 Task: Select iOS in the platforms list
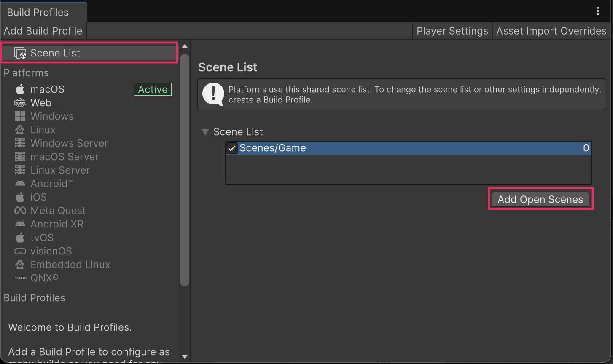tap(38, 197)
